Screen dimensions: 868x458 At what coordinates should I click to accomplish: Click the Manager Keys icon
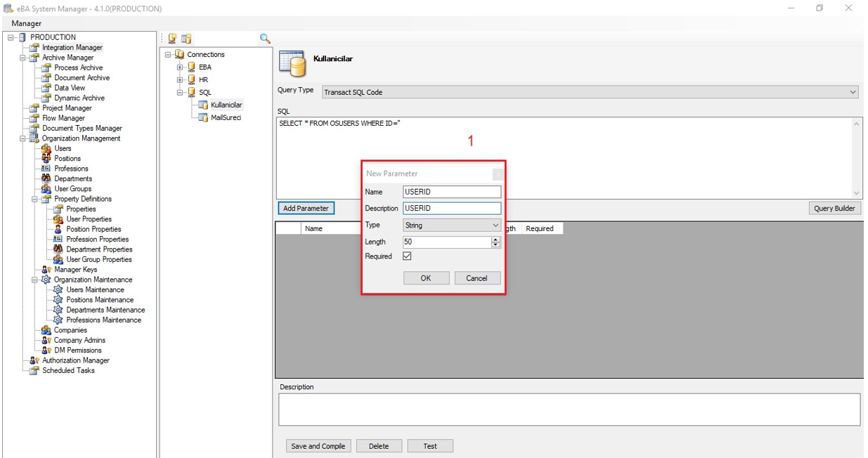[46, 270]
